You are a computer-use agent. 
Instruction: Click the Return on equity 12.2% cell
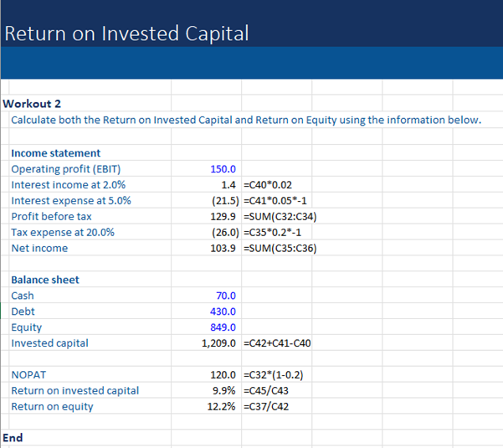click(223, 407)
